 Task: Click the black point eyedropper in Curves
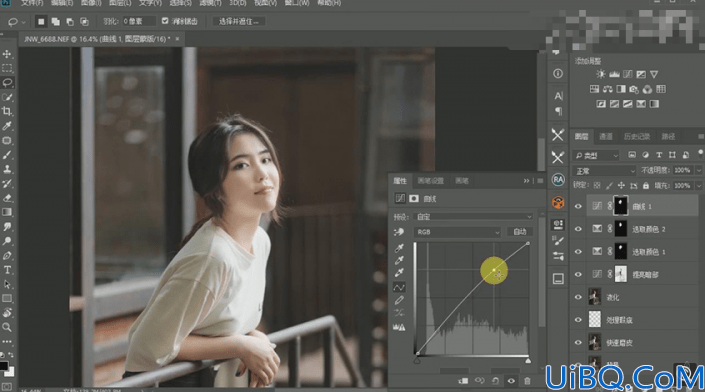(399, 248)
